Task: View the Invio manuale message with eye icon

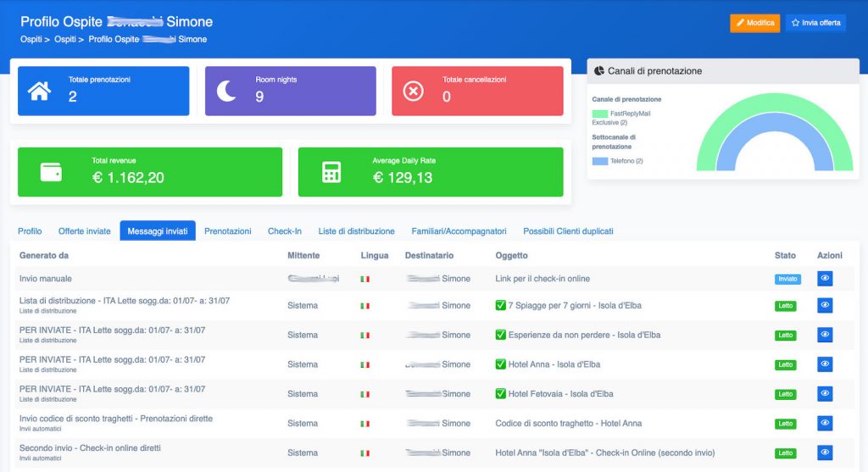Action: coord(825,278)
